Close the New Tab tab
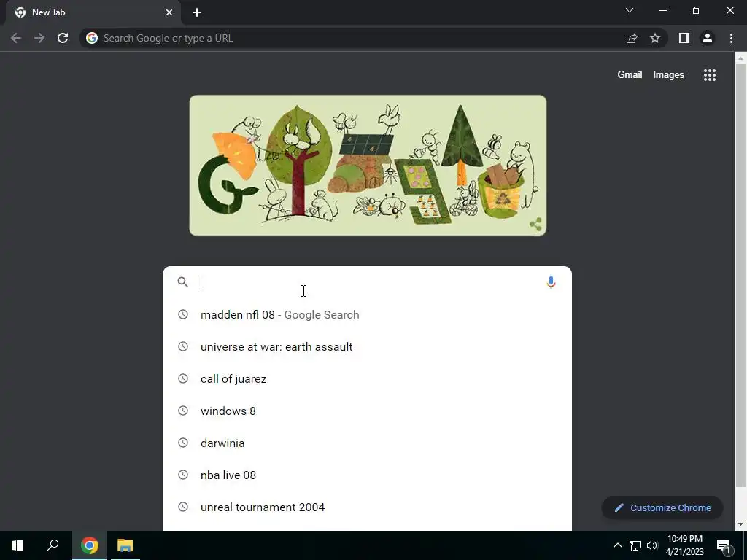Image resolution: width=747 pixels, height=560 pixels. coord(169,12)
